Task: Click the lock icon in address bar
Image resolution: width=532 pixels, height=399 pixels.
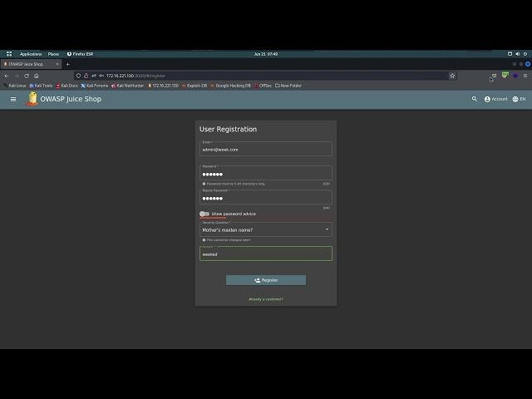Action: point(86,76)
